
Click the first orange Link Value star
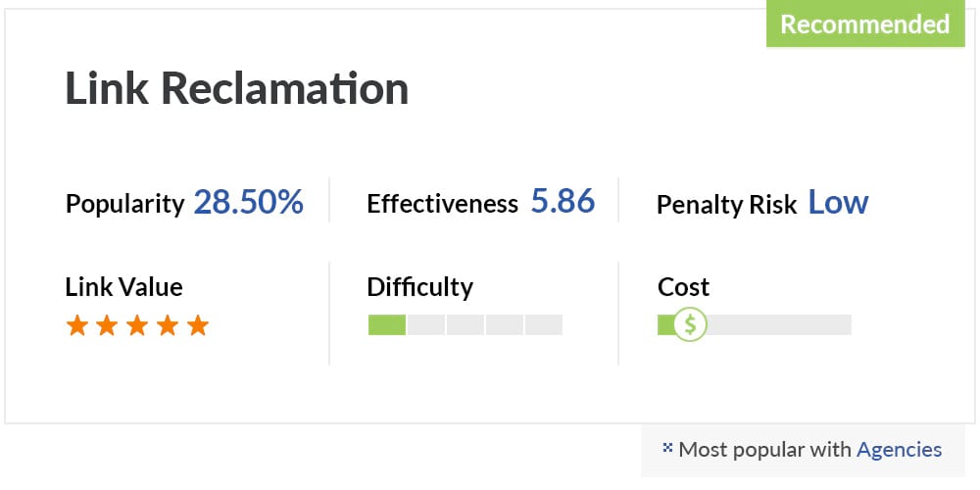76,325
